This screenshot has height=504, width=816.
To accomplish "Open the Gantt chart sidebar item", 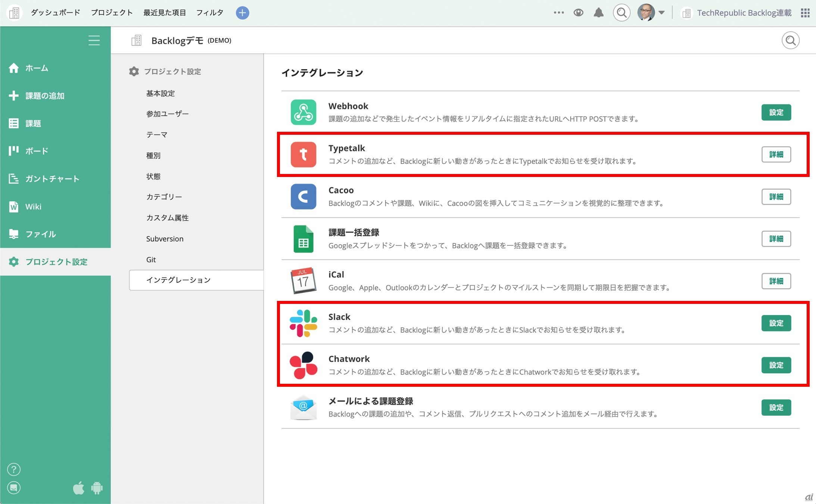I will [x=52, y=179].
